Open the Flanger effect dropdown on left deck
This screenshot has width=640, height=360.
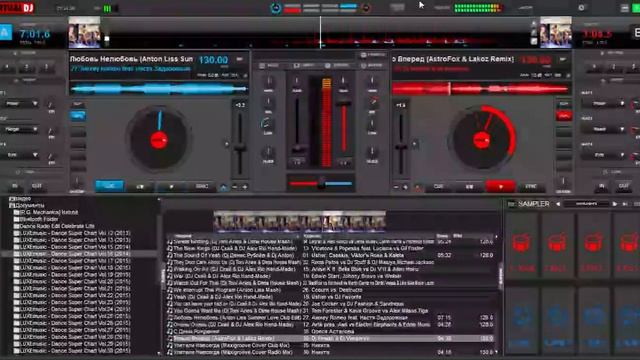(x=20, y=129)
